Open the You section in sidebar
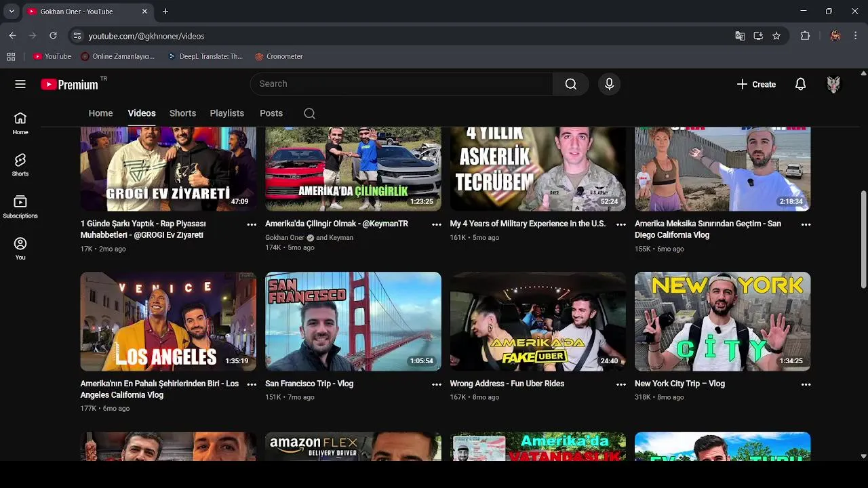The height and width of the screenshot is (488, 868). (x=20, y=249)
